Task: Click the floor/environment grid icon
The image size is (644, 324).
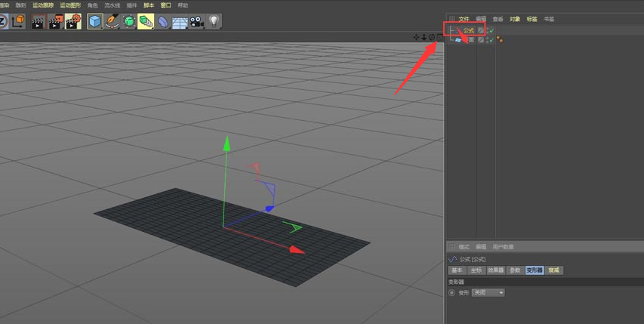Action: click(180, 21)
